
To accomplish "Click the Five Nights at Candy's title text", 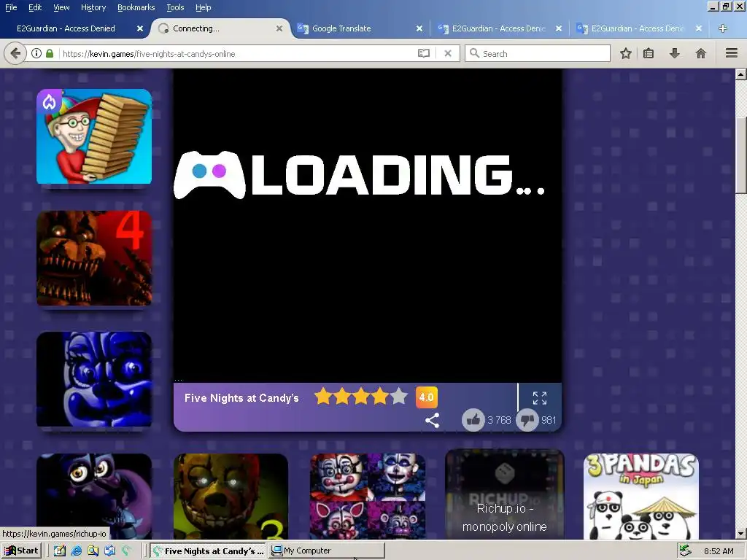I will pos(241,398).
